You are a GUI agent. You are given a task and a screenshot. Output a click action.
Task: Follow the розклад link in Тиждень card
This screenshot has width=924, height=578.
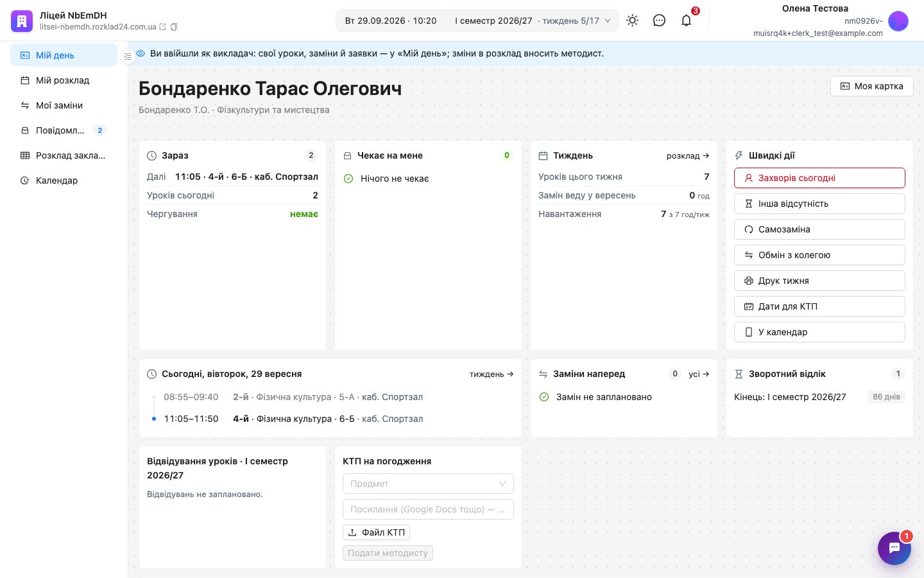(688, 155)
